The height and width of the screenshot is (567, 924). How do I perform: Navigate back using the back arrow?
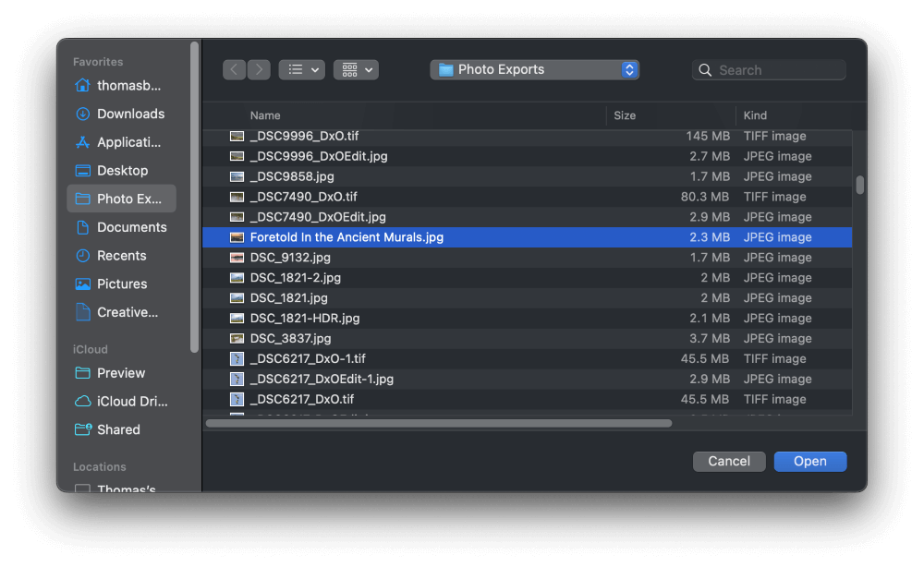234,69
